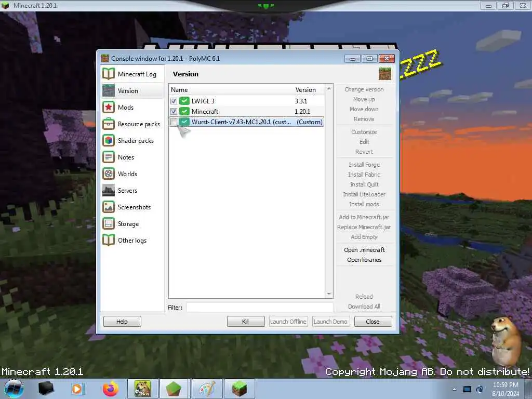Open the Minecraft Log page icon

109,74
